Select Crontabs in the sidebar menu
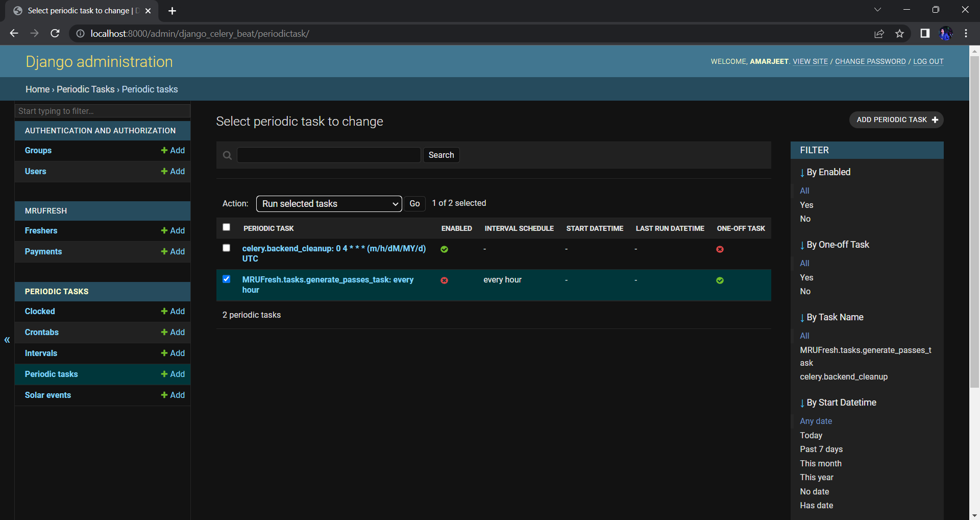Screen dimensions: 980x520 point(42,333)
